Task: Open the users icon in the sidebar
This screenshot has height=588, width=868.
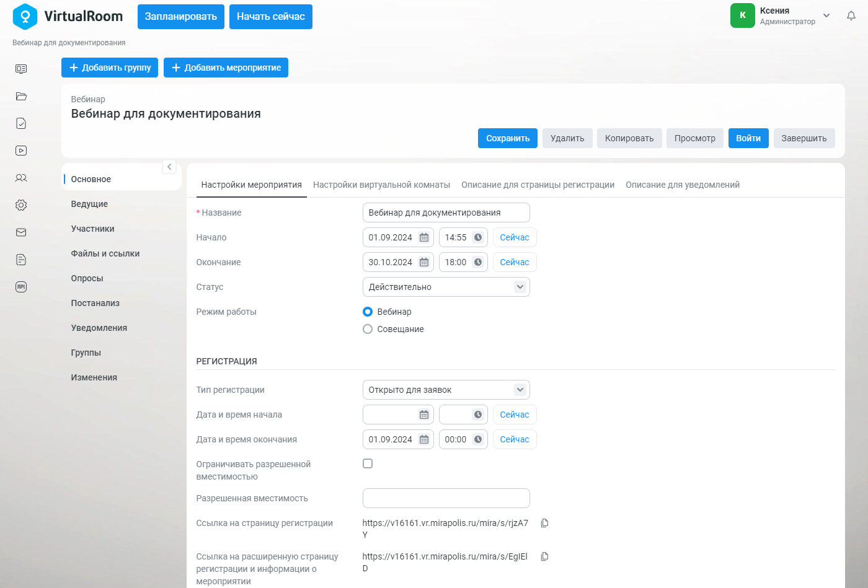Action: coord(21,178)
